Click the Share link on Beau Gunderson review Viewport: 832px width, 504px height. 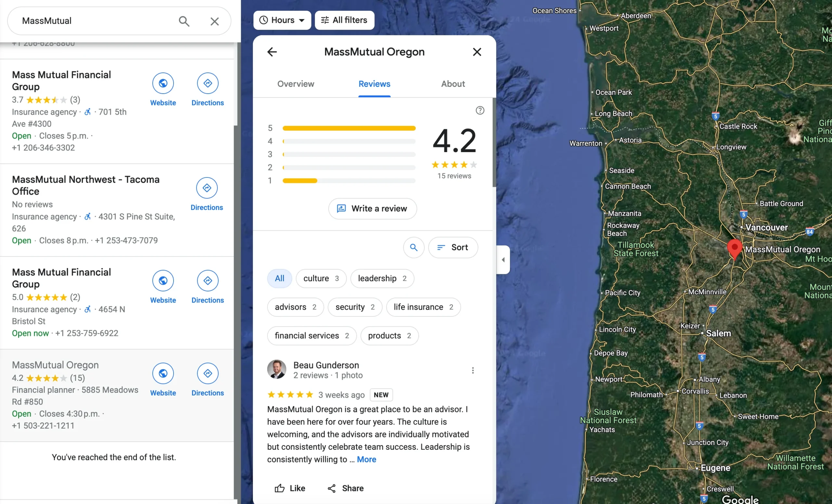[x=346, y=488]
